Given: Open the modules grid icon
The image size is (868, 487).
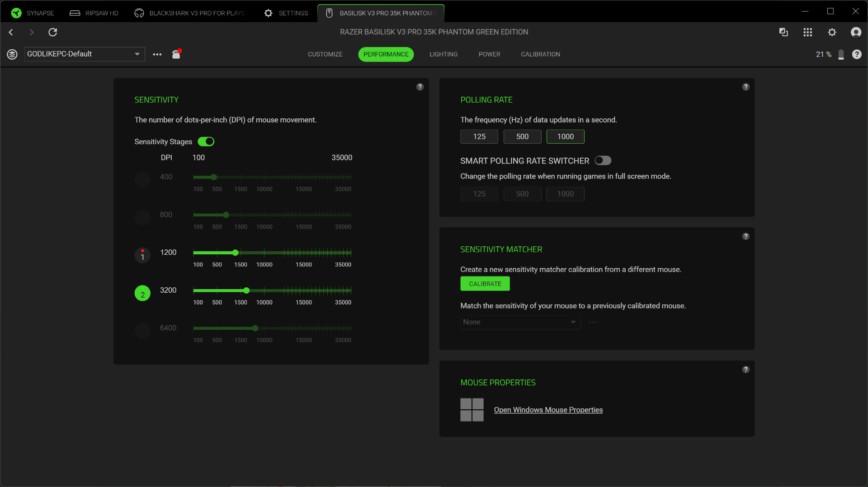Looking at the screenshot, I should coord(807,32).
